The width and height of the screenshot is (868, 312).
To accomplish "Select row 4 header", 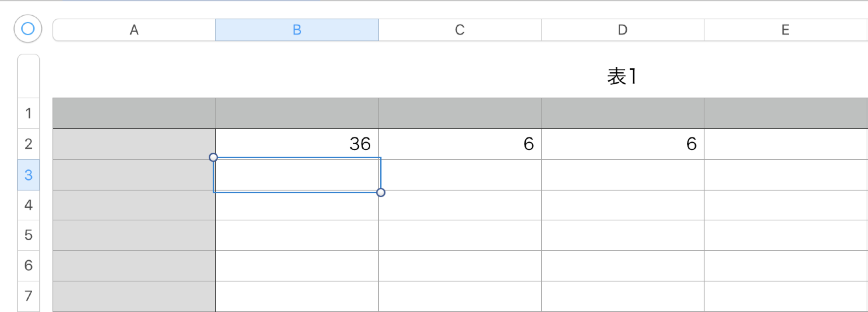I will [x=29, y=205].
